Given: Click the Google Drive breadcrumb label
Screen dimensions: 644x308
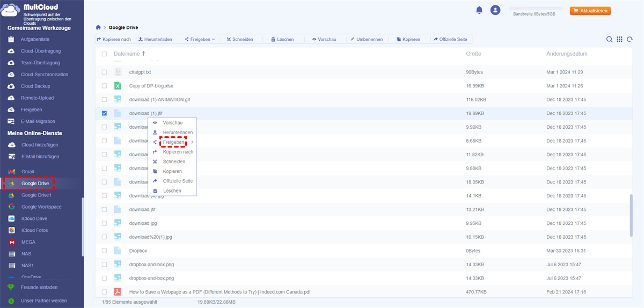Looking at the screenshot, I should (124, 27).
